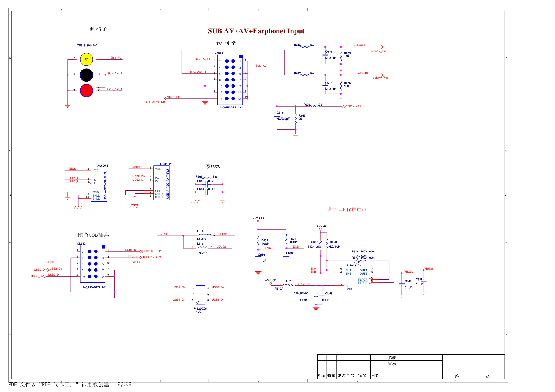Click resistor label R656
Screen dimensions: 555x392
click(347, 83)
